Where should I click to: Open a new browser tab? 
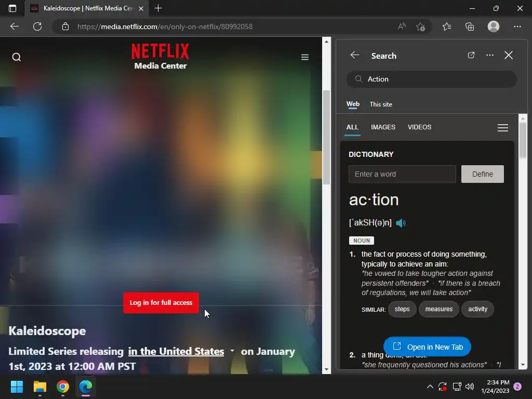(158, 8)
